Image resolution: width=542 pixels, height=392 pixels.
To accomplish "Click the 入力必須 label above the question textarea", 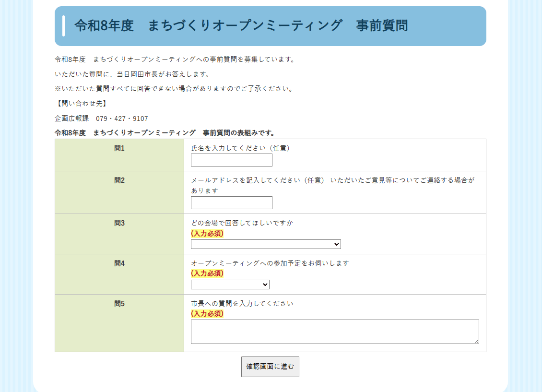I will click(x=207, y=314).
